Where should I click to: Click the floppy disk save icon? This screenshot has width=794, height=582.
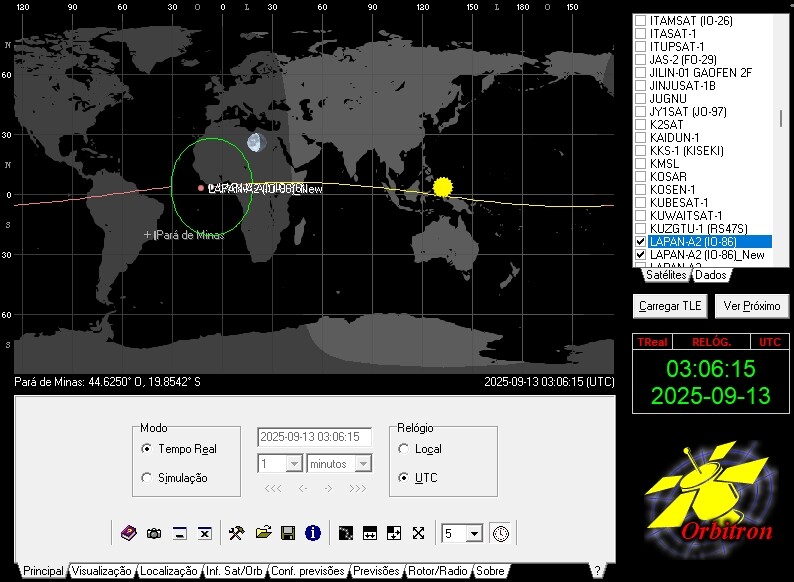pyautogui.click(x=287, y=533)
